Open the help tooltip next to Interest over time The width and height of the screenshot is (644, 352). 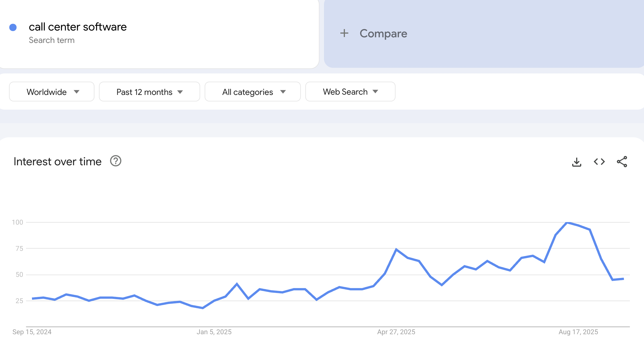point(115,161)
